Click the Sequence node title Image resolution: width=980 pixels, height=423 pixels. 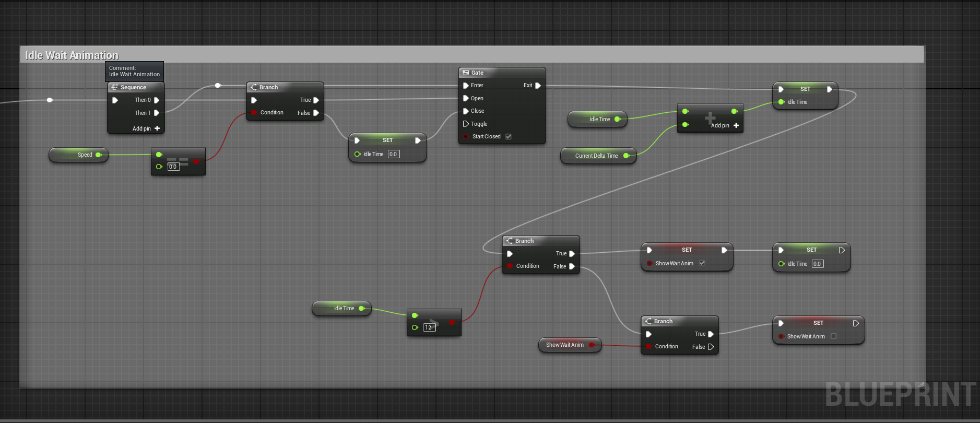pyautogui.click(x=133, y=87)
